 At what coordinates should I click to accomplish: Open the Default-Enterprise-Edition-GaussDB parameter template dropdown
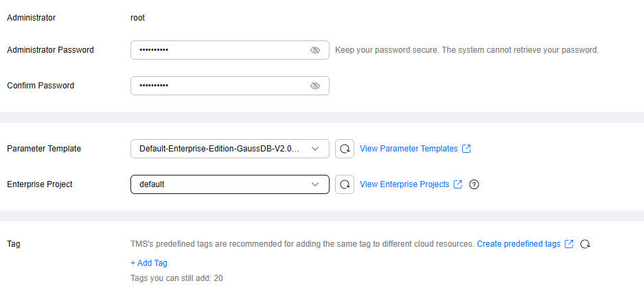click(x=229, y=149)
